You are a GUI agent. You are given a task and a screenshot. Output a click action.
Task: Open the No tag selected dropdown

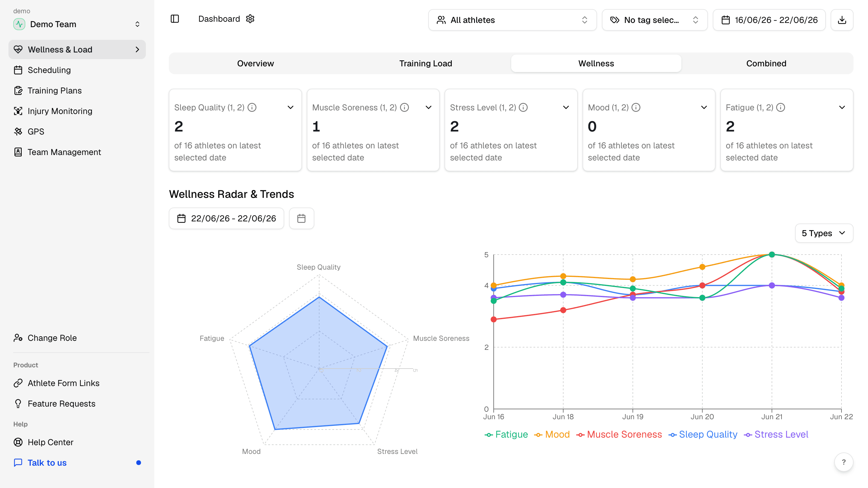(x=654, y=20)
